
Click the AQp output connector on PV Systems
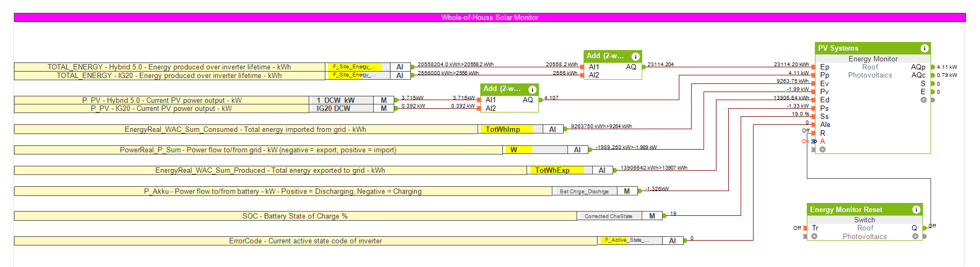point(933,67)
